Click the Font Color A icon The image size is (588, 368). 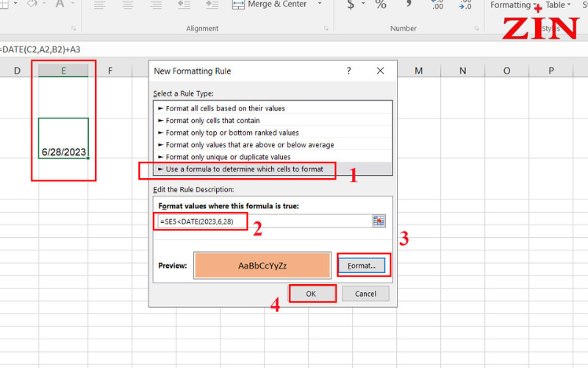(60, 4)
